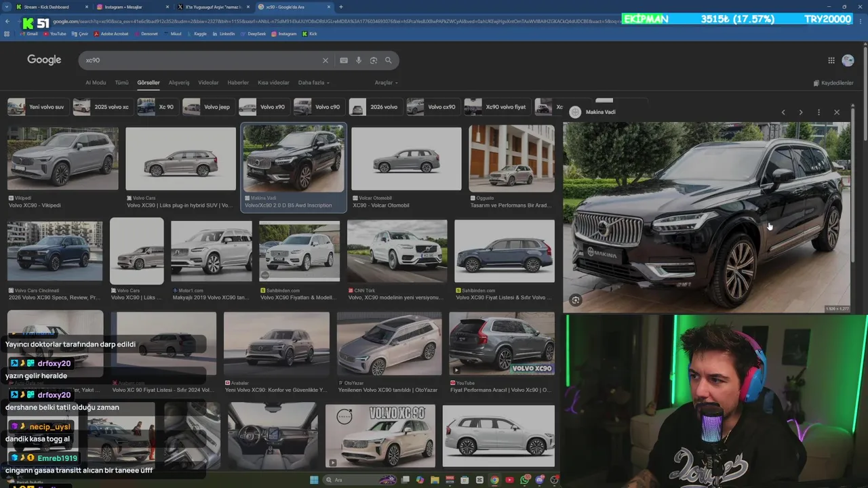Open Kaggle bookmark
The width and height of the screenshot is (868, 488).
click(x=197, y=34)
